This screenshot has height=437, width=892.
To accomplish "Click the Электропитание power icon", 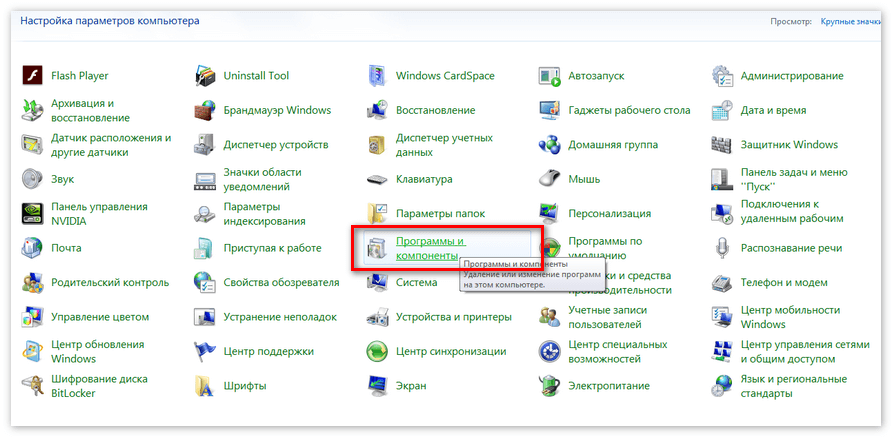I will (x=550, y=385).
